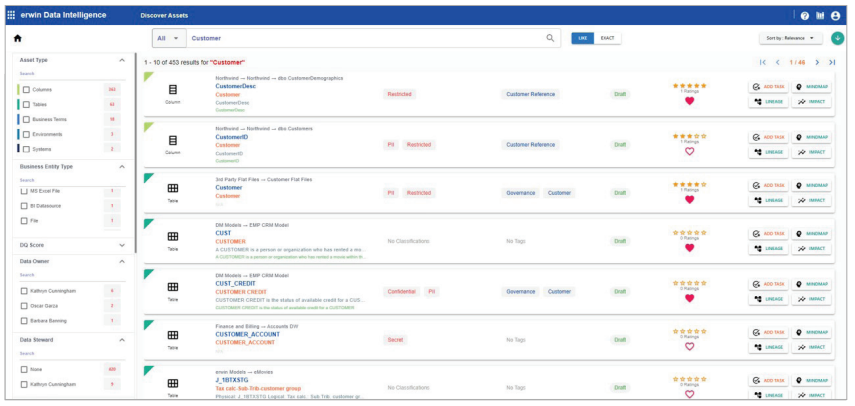Toggle favorite heart for CUST_CREDIT table

689,298
